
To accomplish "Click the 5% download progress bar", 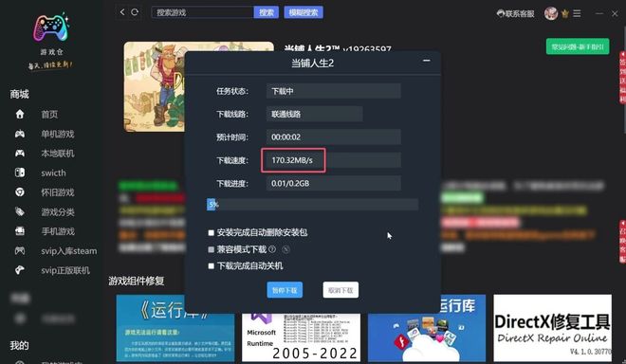I will click(x=313, y=205).
